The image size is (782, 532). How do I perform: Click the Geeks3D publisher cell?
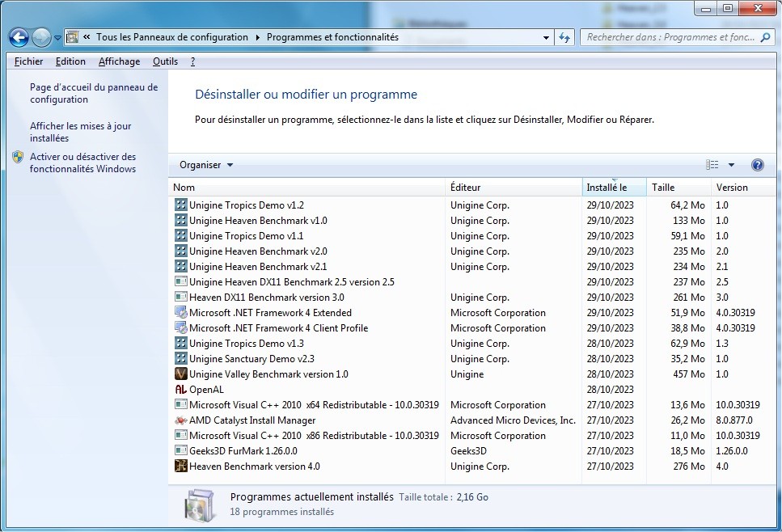pos(468,450)
